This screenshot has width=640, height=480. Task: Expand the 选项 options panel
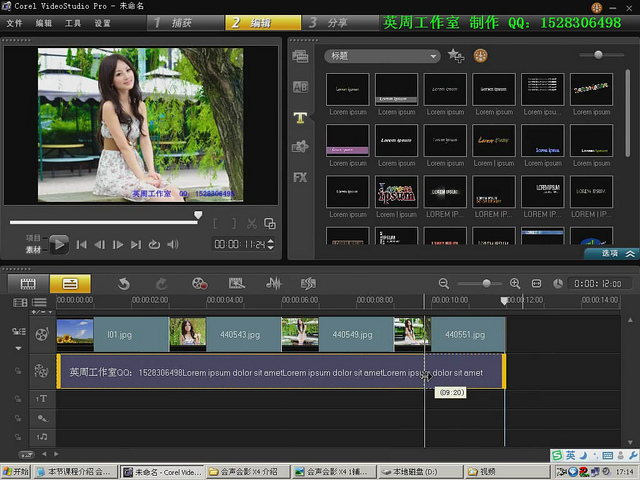pos(611,253)
